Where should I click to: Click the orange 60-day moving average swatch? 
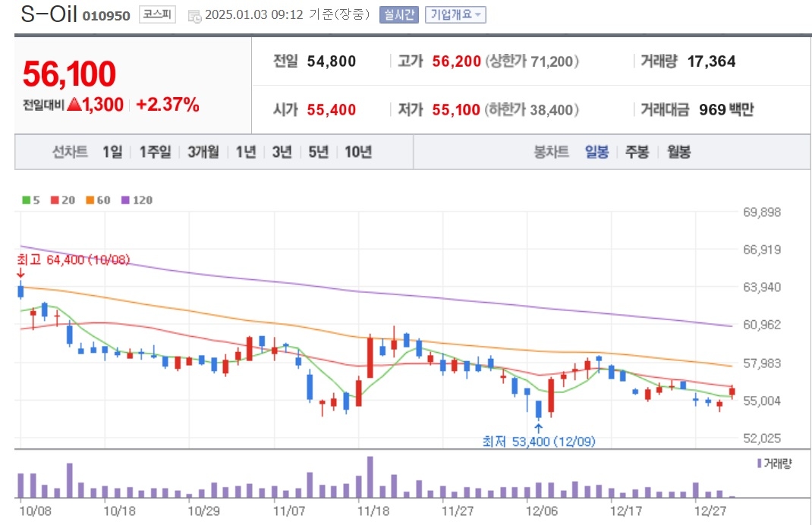click(x=90, y=200)
